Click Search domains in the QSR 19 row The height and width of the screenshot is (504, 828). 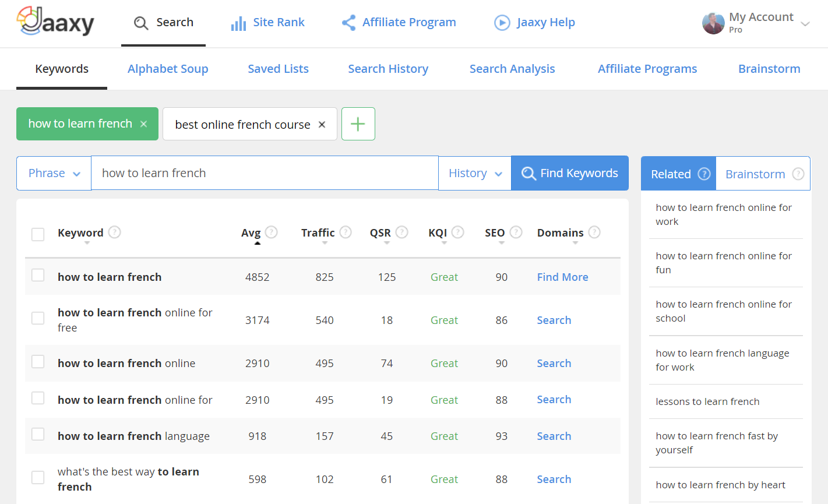[x=554, y=399]
